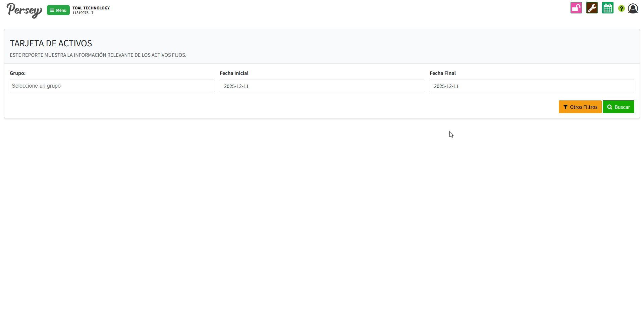The image size is (644, 319).
Task: Click the company ID 11319975 - 7 text
Action: tap(83, 13)
